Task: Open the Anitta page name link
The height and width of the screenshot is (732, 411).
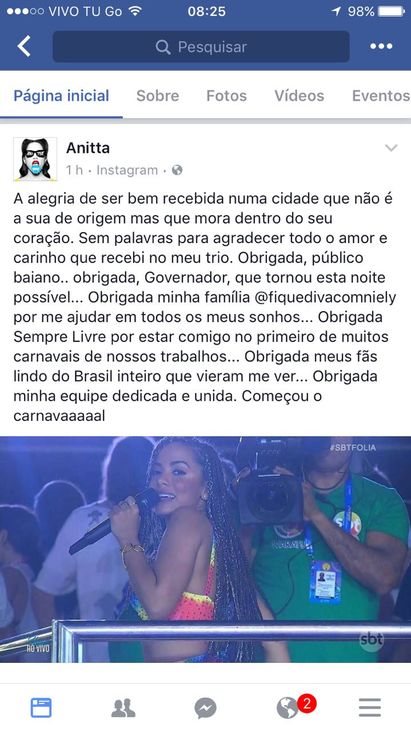Action: click(88, 148)
